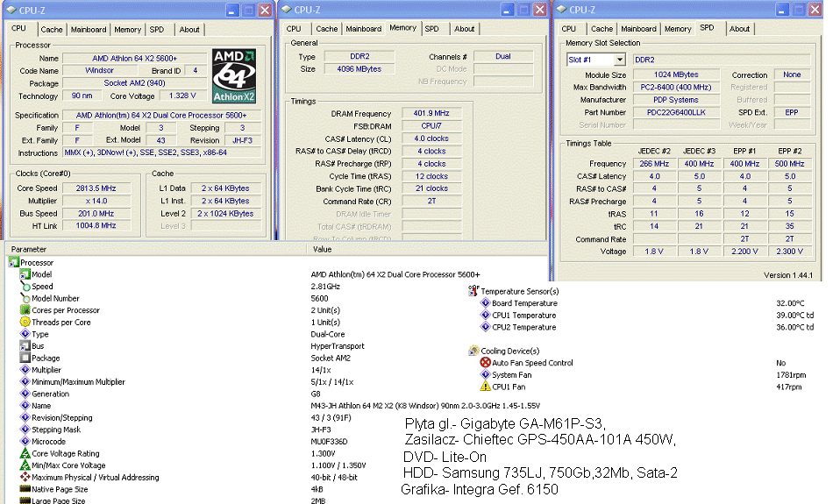Screen dimensions: 840x504
Task: Click the Core Voltage Rating icon
Action: point(25,453)
